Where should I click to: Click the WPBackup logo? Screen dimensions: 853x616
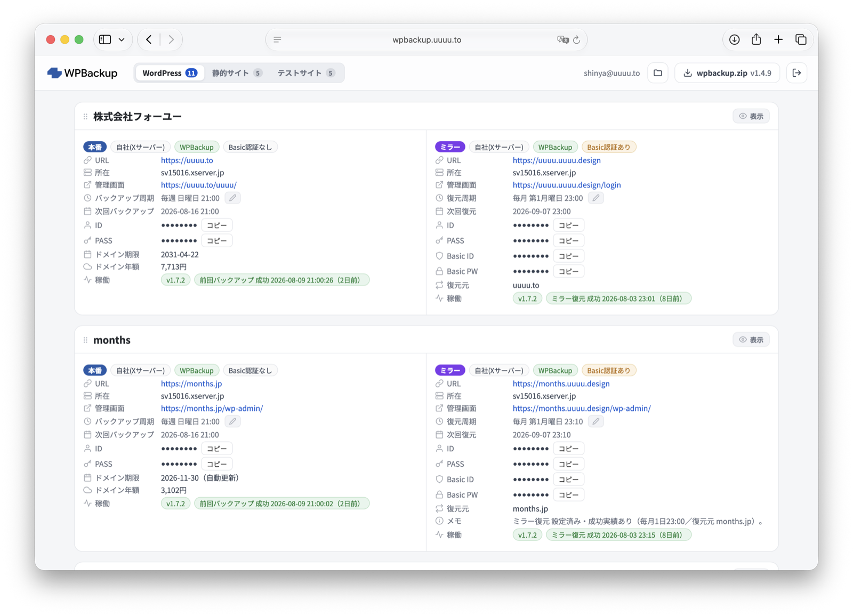82,73
